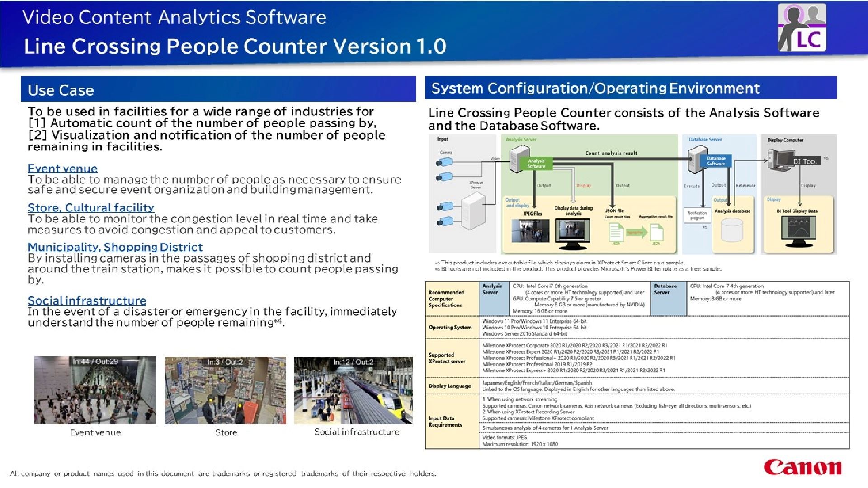Click the 'Milestone XProtect Professional 2019 R1/2019 R2' line

pos(537,364)
